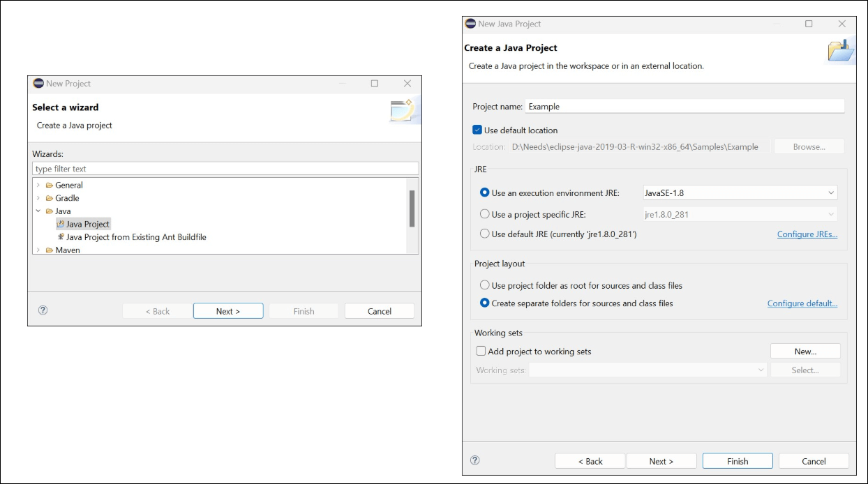This screenshot has height=484, width=868.
Task: Click Cancel in the New Java Project dialog
Action: point(814,461)
